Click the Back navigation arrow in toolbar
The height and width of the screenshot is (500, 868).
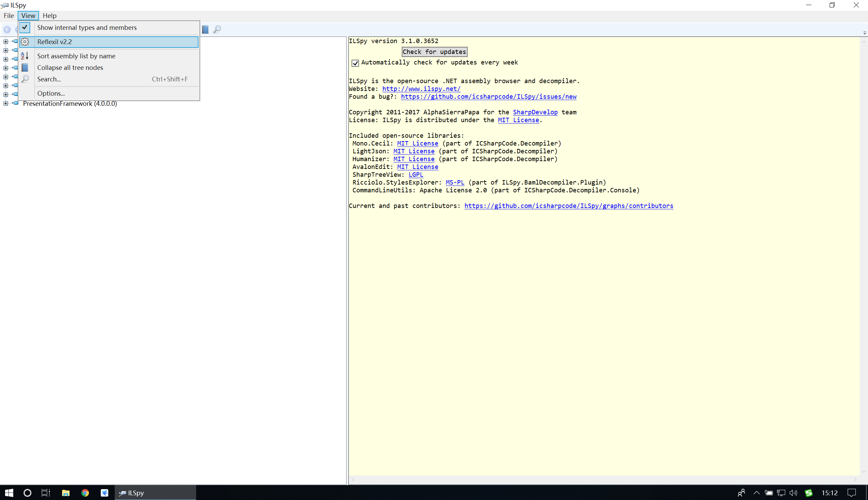(7, 30)
